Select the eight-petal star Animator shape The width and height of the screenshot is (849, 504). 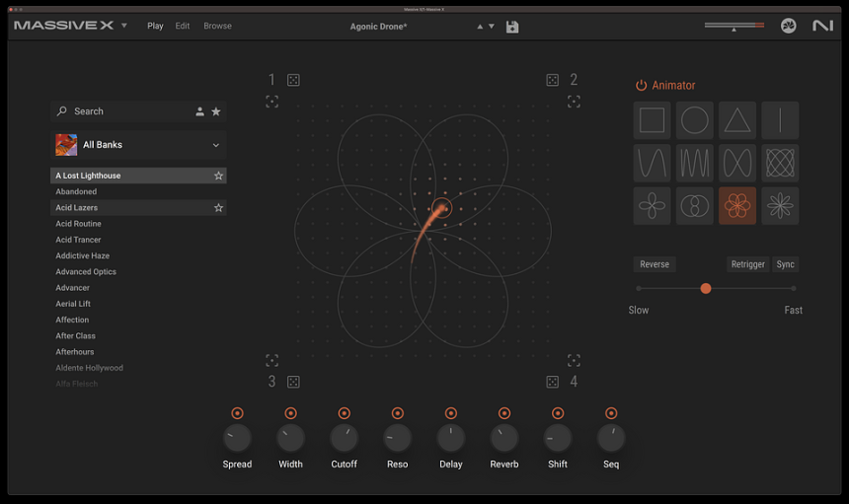780,205
